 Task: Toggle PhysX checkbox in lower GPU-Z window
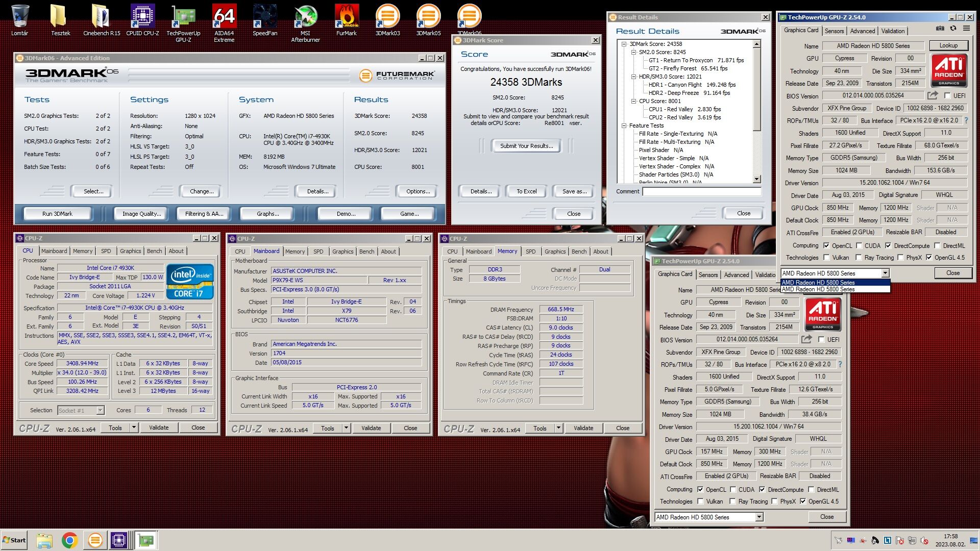[774, 502]
